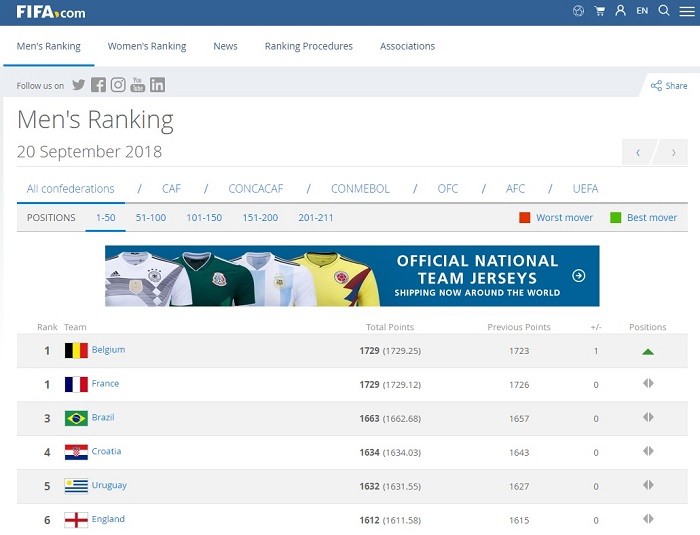Open the shopping cart icon
The image size is (700, 535).
click(x=600, y=11)
